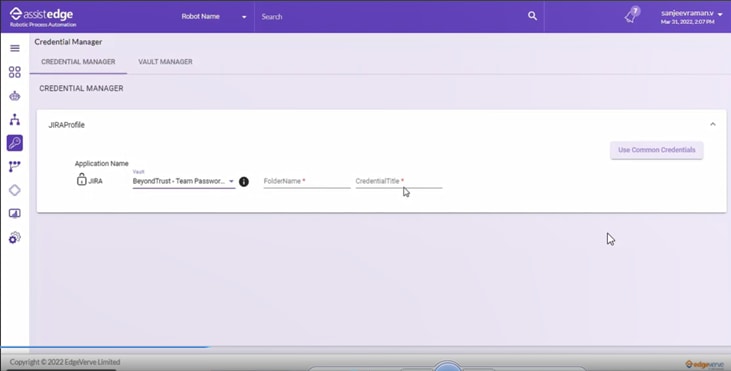Open the hierarchy tree icon in the sidebar
The image size is (731, 371).
point(15,119)
